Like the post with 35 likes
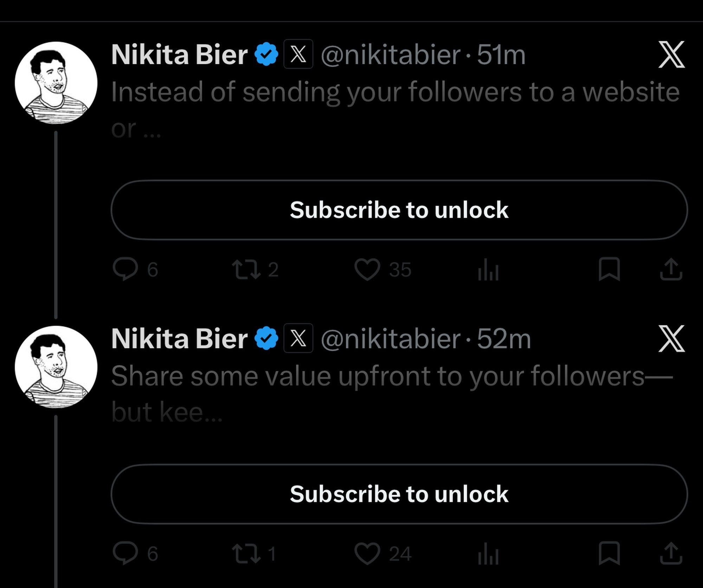 pos(367,270)
